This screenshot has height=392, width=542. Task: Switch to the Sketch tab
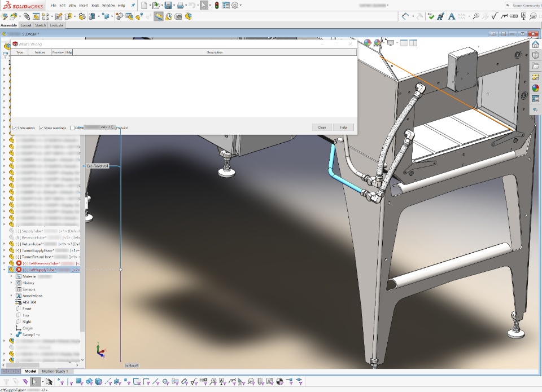point(41,25)
